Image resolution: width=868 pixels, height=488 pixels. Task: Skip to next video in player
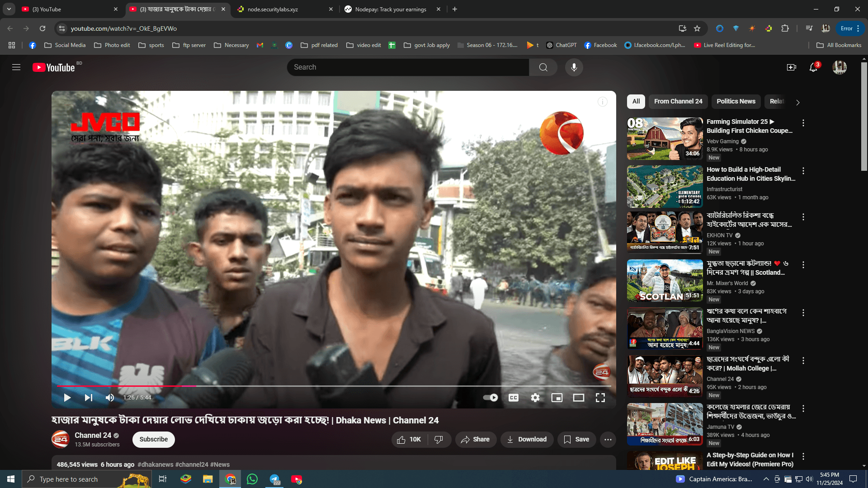(x=89, y=398)
